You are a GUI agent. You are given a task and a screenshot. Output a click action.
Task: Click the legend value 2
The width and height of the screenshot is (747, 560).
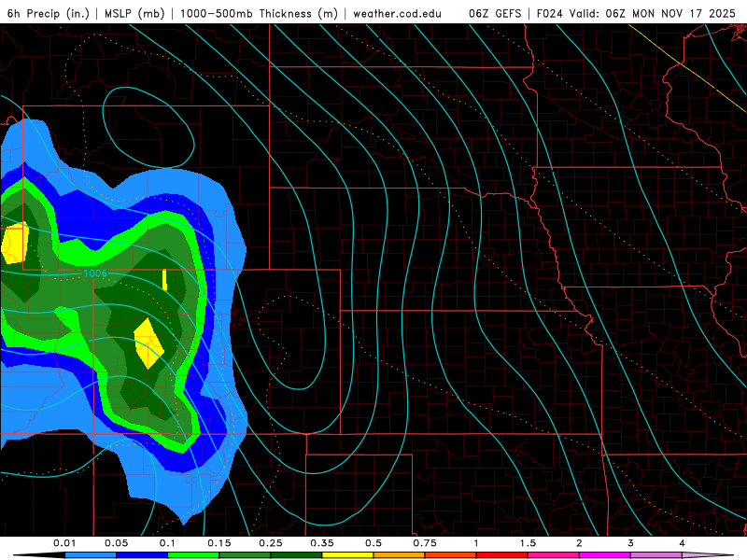point(579,543)
